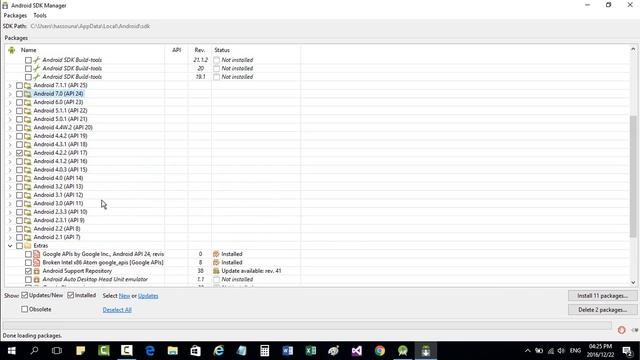This screenshot has width=640, height=360.
Task: Select the Android Auto Desktop Head Unit emulator row
Action: [x=95, y=279]
